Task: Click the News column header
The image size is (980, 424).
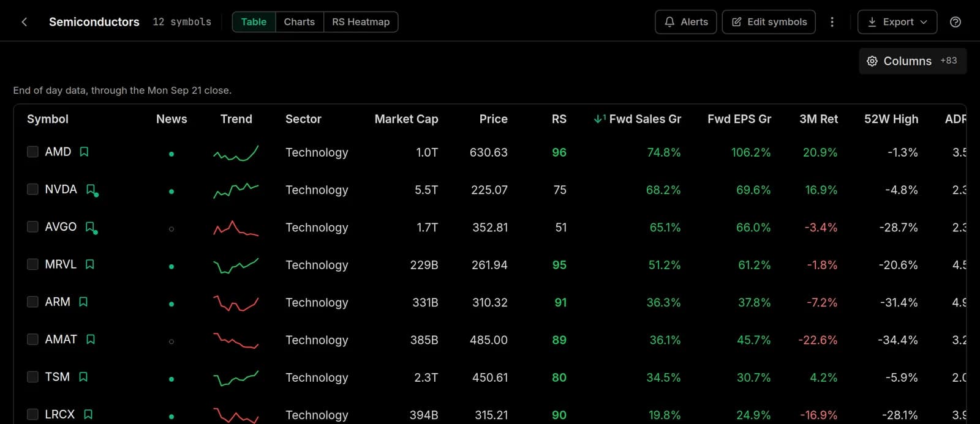Action: 171,119
